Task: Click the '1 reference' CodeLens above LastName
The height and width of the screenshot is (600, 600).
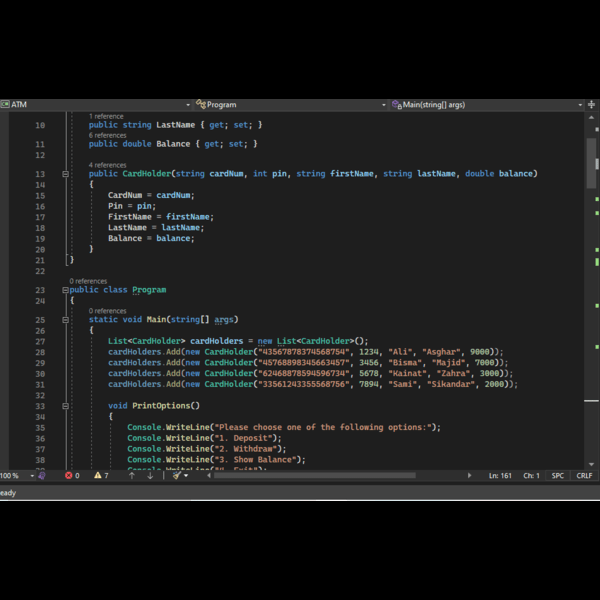Action: point(106,116)
